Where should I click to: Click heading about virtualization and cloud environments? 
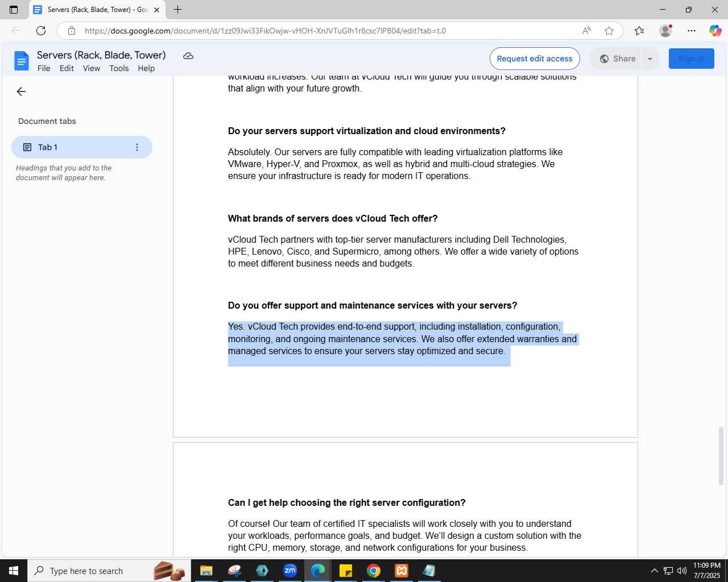pos(367,131)
